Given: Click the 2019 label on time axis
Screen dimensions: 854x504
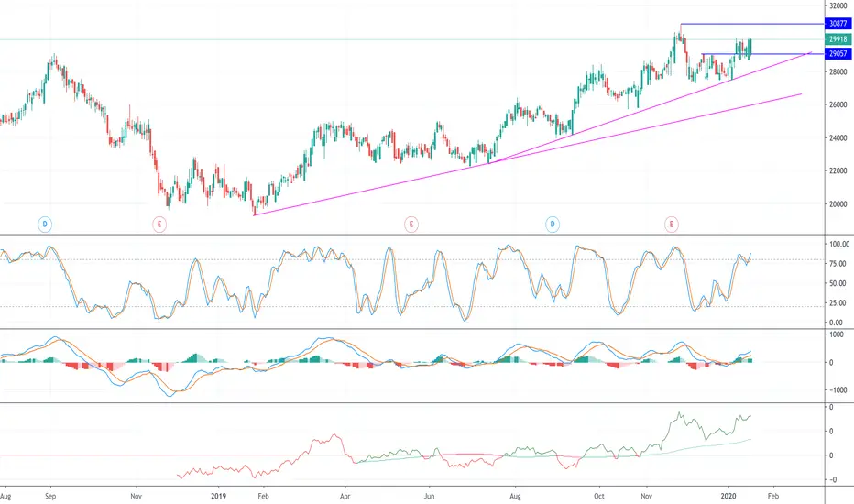Looking at the screenshot, I should pos(218,497).
